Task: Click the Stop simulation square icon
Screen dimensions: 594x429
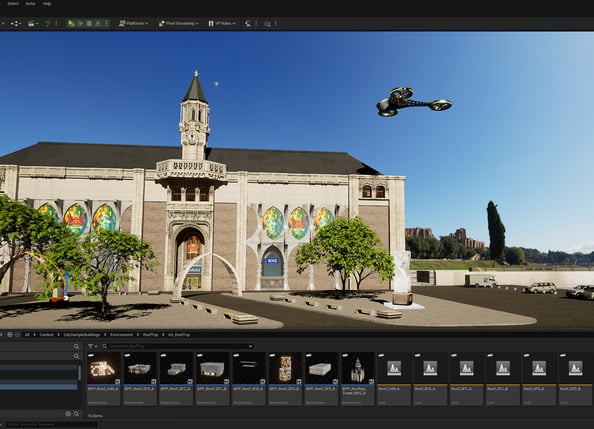Action: 89,23
